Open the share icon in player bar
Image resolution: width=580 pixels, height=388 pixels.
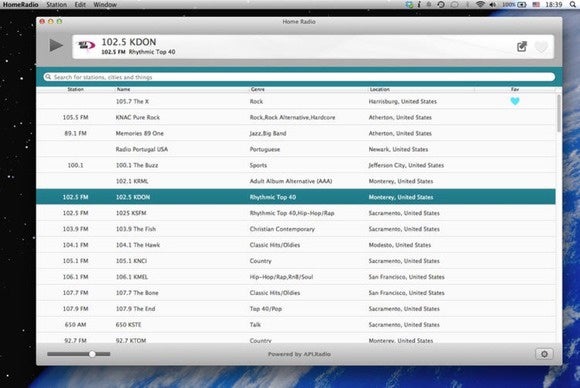(x=522, y=47)
